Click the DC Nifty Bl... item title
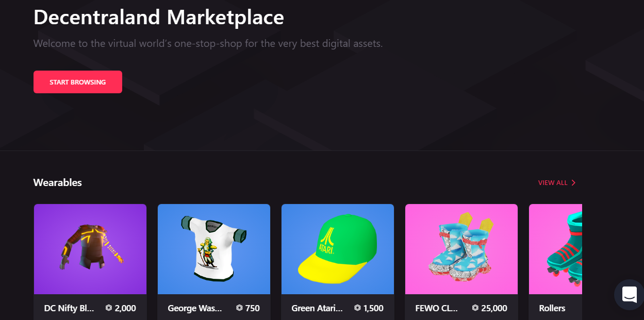644x320 pixels. pos(69,308)
